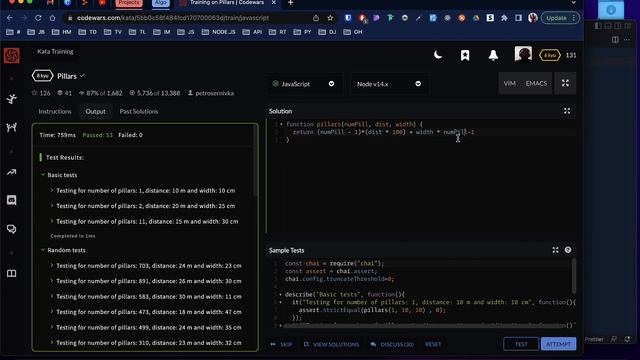Expand the Solution editor panel
The width and height of the screenshot is (640, 360).
pos(567,111)
